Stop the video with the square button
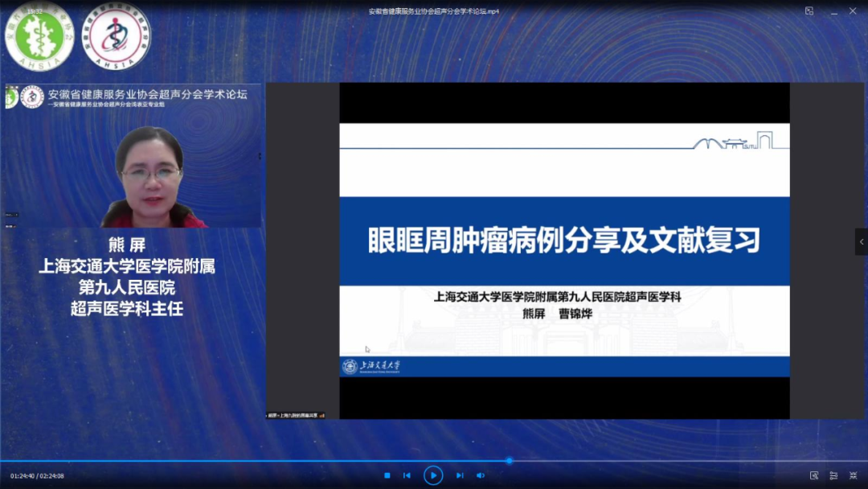 click(x=387, y=475)
